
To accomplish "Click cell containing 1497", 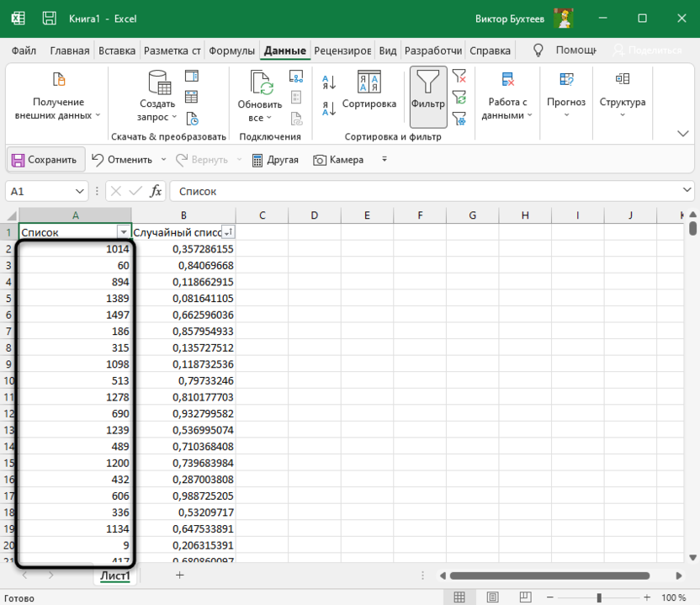I will pyautogui.click(x=75, y=315).
